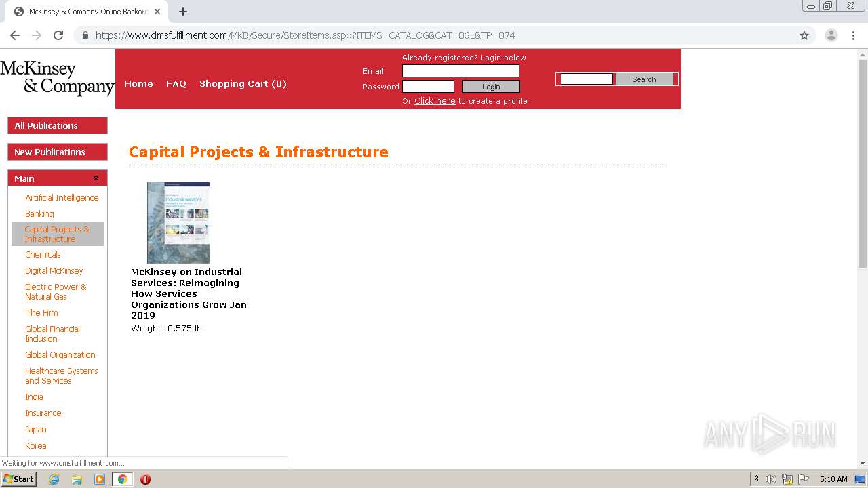The image size is (868, 488).
Task: Open a new tab with the plus button
Action: coord(183,12)
